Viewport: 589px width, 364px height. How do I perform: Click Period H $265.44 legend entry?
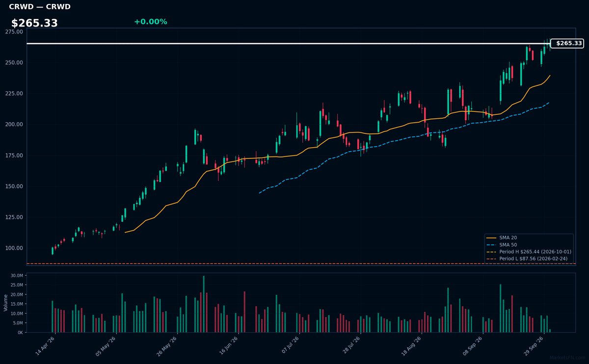[530, 252]
